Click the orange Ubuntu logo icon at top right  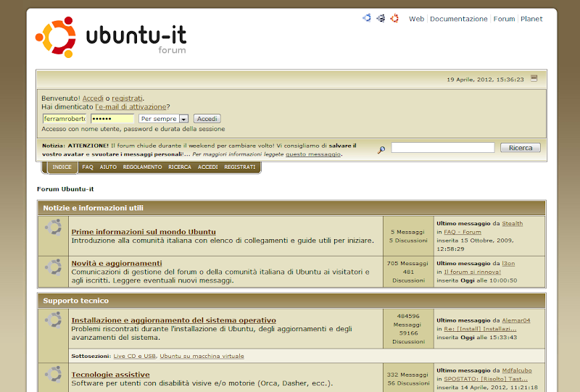tap(394, 19)
